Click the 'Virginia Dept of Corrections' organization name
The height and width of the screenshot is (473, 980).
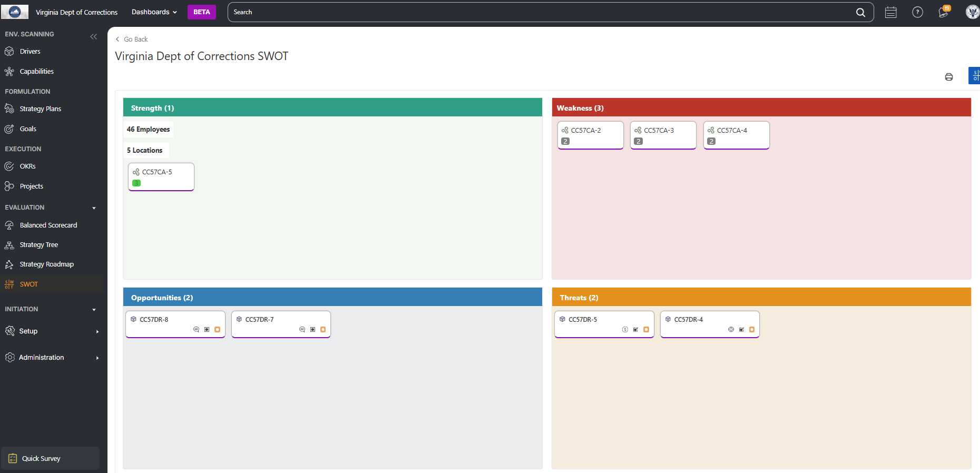76,12
